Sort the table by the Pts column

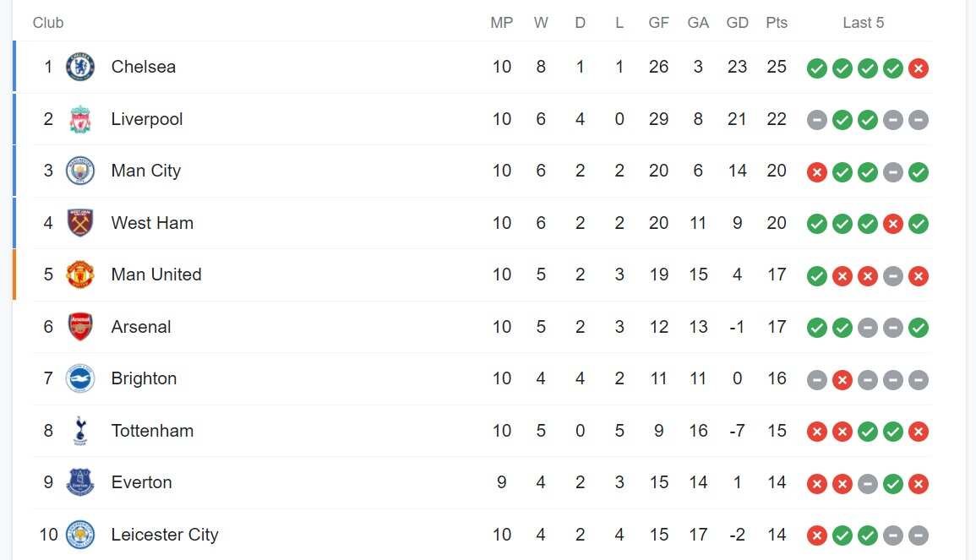[776, 23]
